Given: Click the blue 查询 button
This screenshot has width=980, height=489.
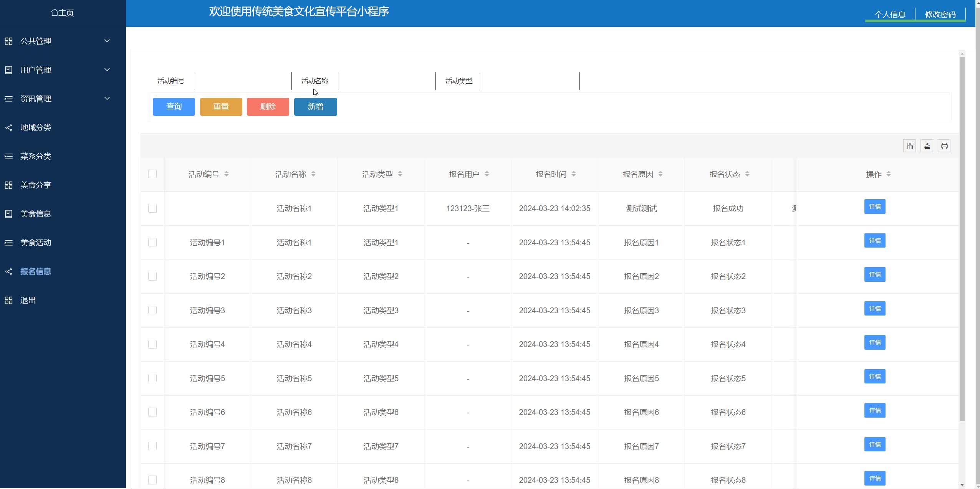Looking at the screenshot, I should click(174, 107).
